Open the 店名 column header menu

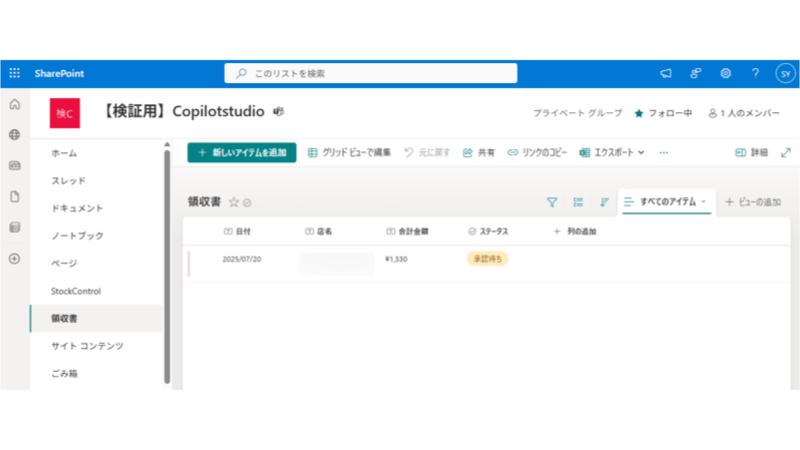318,232
